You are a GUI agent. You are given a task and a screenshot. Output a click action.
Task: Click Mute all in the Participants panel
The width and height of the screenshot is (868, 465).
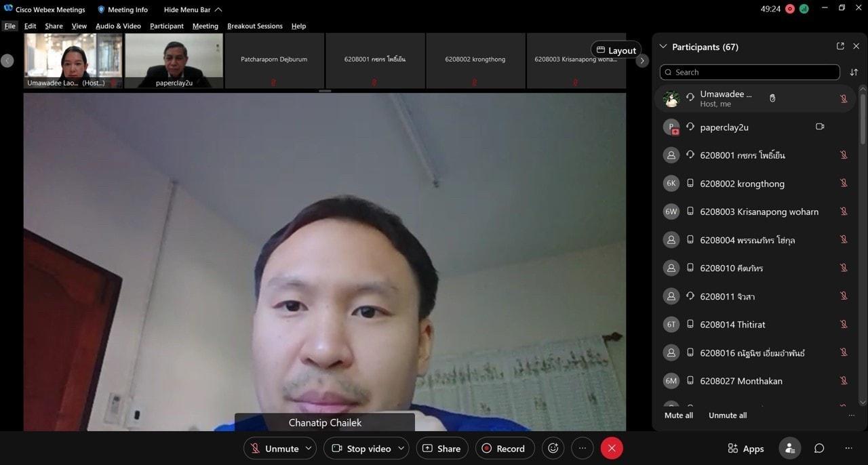[x=679, y=416]
